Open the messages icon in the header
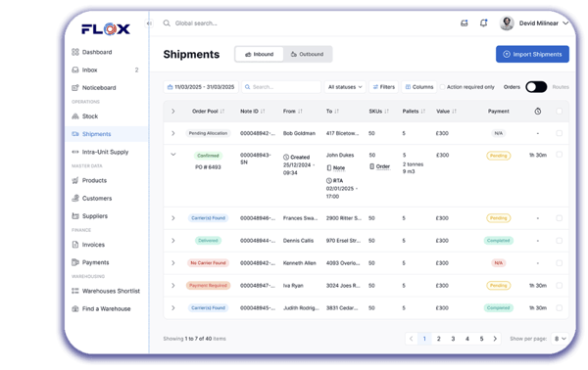This screenshot has width=588, height=370. pyautogui.click(x=465, y=23)
